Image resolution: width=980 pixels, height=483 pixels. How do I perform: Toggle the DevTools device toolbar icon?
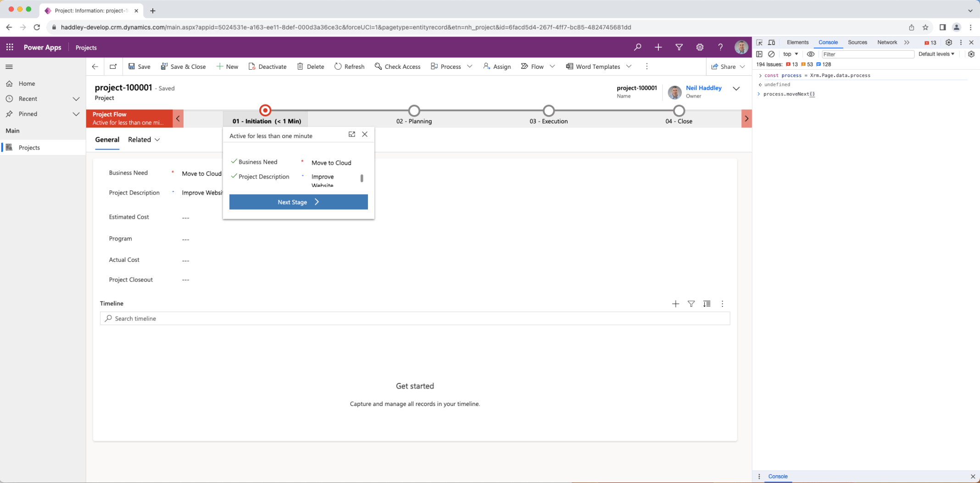[772, 42]
